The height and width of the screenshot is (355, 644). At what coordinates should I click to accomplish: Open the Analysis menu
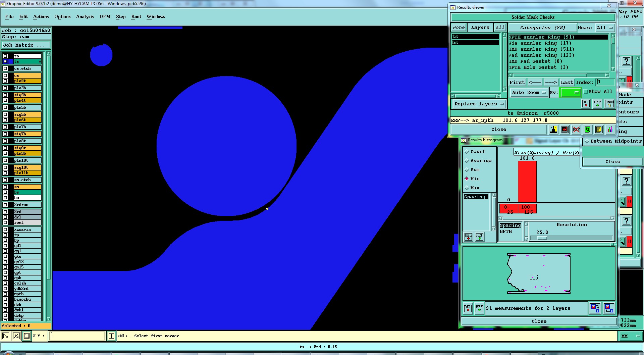[x=85, y=17]
